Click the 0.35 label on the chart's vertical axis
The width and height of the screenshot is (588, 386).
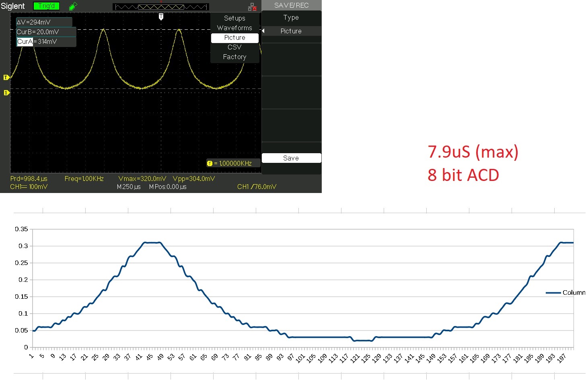pos(21,229)
